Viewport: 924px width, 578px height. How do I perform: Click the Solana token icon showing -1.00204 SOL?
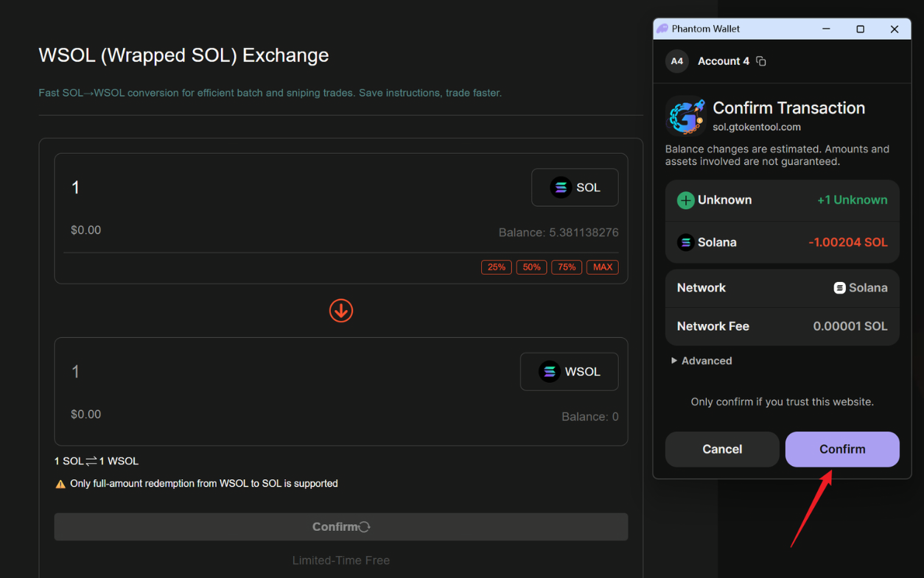686,242
